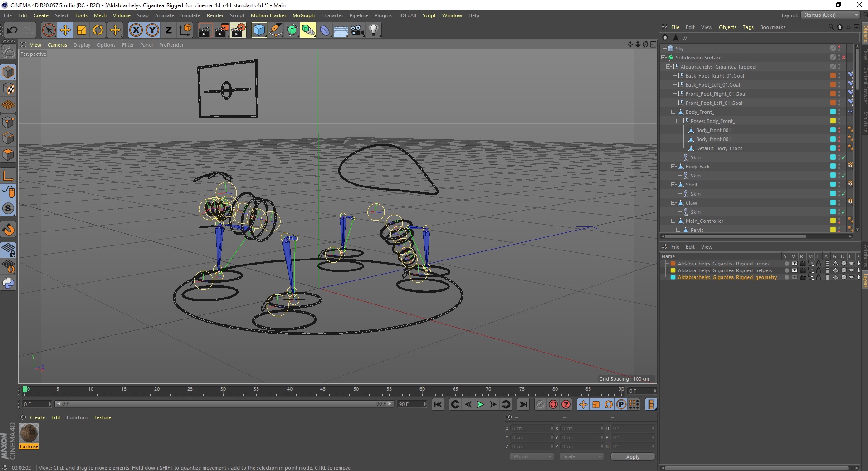Select Polygons mode icon
This screenshot has height=471, width=868.
[8, 154]
